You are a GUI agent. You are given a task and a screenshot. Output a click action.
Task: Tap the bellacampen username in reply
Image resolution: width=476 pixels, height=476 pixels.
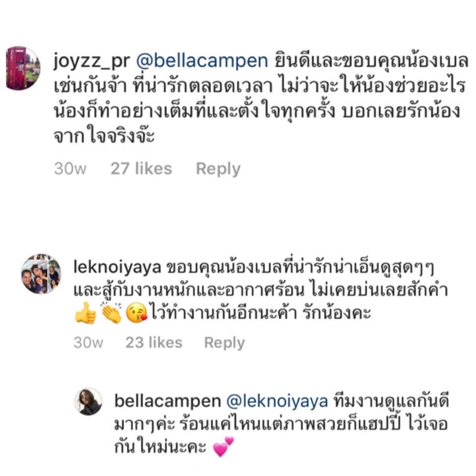click(x=168, y=401)
